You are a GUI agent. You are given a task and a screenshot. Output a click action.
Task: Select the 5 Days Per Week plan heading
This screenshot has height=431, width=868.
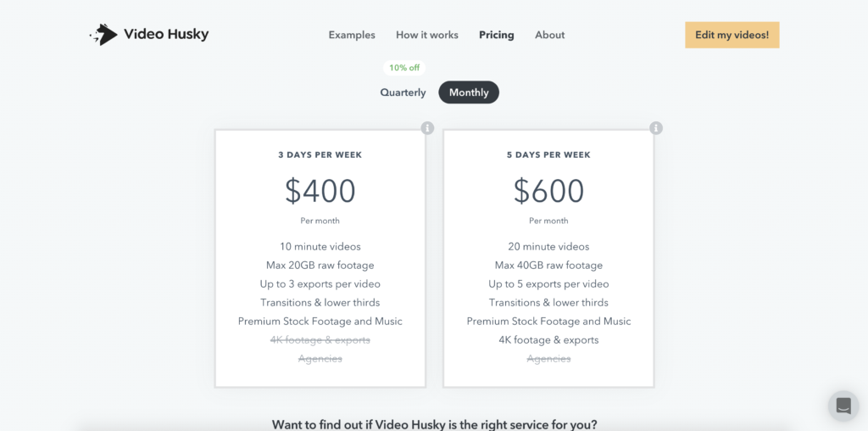coord(549,155)
